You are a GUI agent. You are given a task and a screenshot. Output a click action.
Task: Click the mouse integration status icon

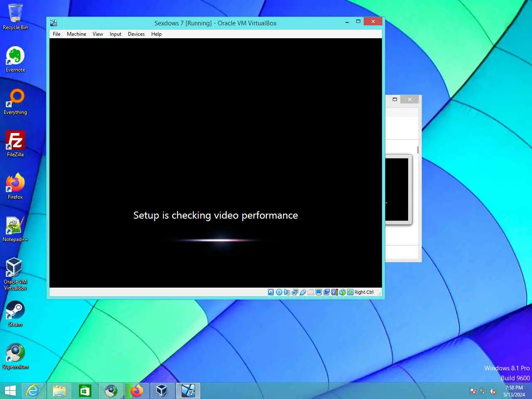342,292
